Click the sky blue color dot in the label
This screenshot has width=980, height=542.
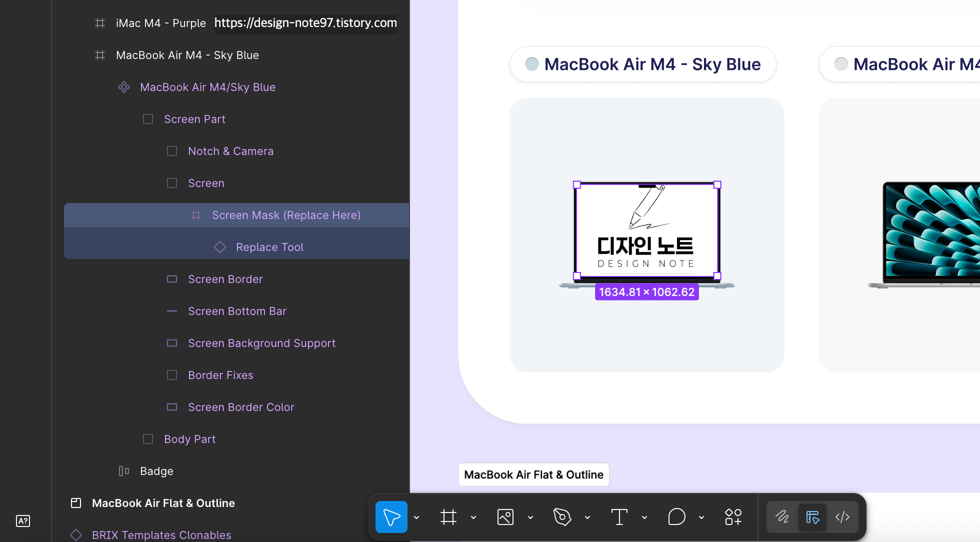(x=532, y=64)
